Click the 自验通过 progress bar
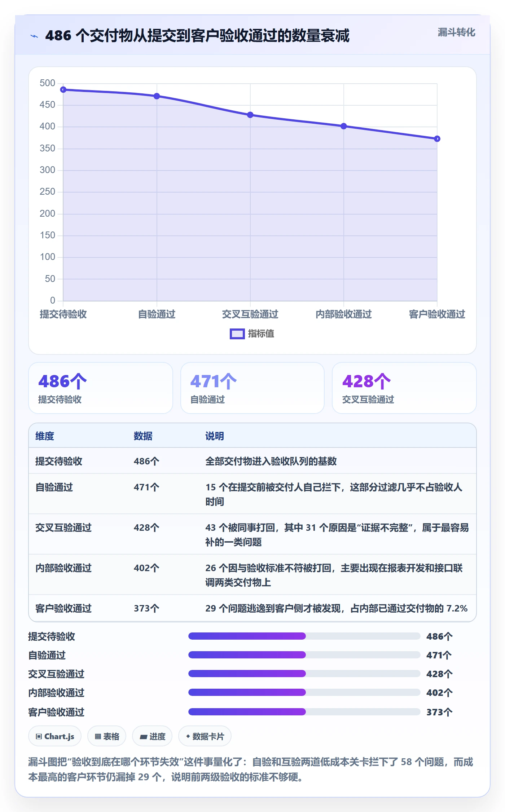Viewport: 505px width, 812px height. coord(304,655)
